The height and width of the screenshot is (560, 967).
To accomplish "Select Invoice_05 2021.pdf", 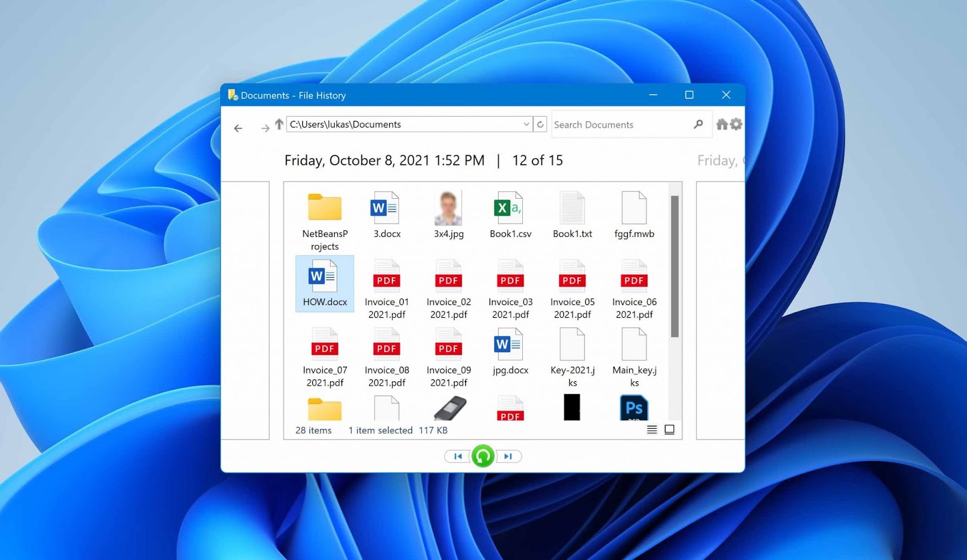I will click(x=572, y=290).
